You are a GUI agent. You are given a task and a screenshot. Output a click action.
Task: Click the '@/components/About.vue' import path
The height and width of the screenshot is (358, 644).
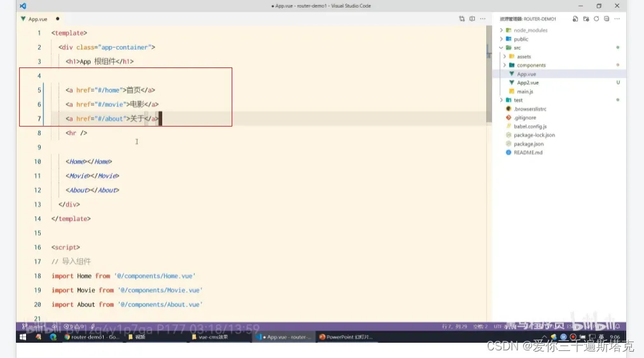click(160, 305)
